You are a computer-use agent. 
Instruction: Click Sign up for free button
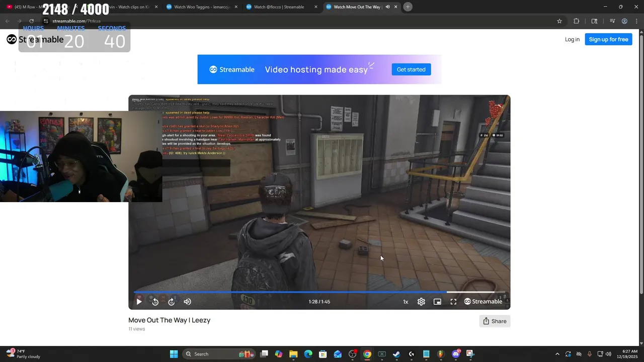click(608, 39)
